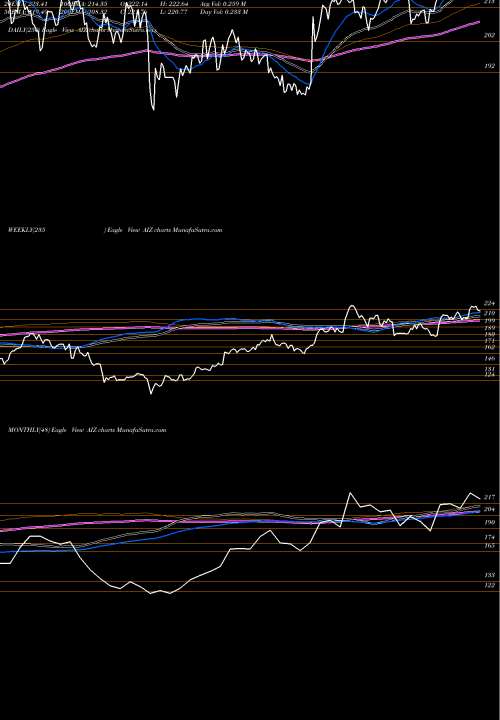Select the 171 price label on weekly chart
This screenshot has height=720, width=500.
tap(489, 341)
